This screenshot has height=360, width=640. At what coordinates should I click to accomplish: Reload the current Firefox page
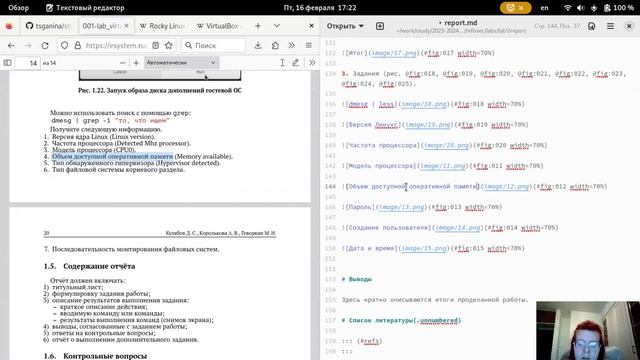(45, 45)
